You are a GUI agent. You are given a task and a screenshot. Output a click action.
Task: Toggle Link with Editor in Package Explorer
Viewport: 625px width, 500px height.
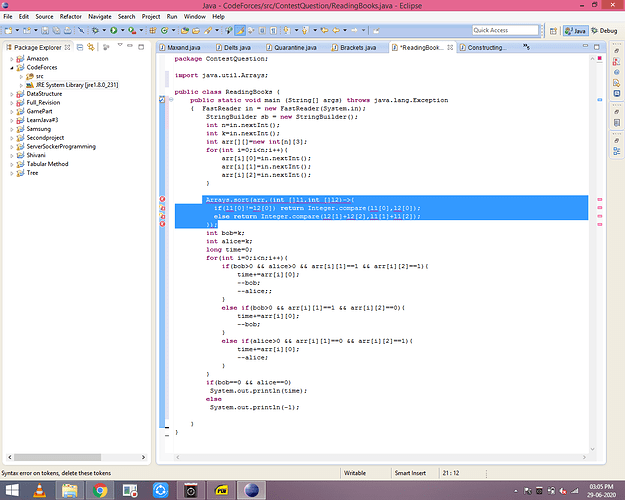91,47
